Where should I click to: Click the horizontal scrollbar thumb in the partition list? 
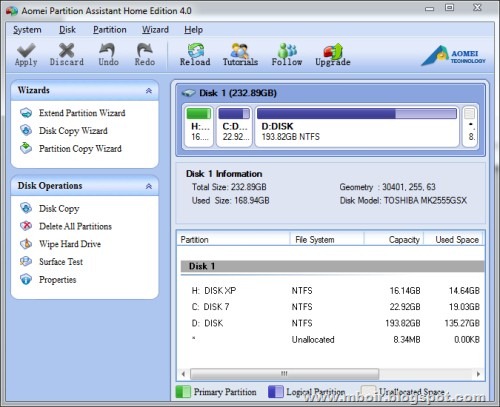(x=284, y=374)
